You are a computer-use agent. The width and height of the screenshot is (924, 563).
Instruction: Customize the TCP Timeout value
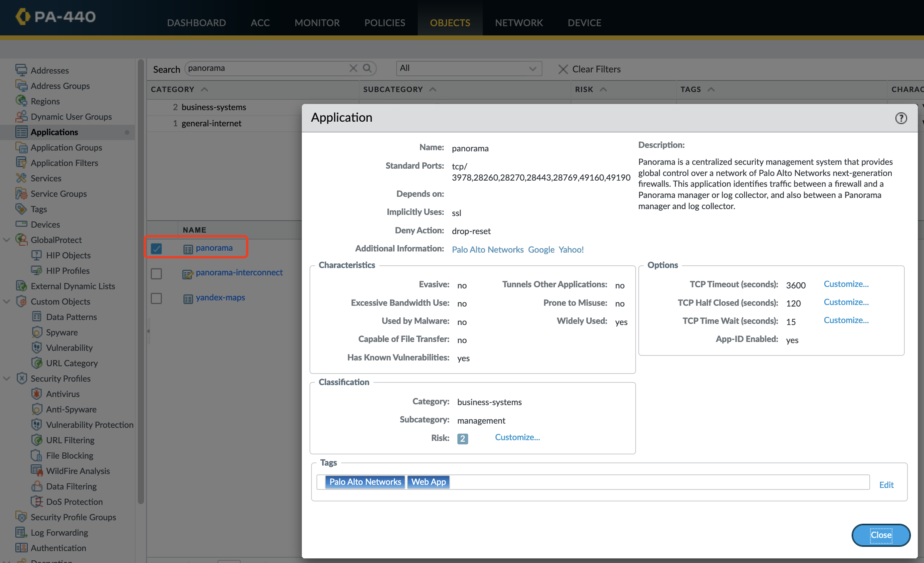846,284
